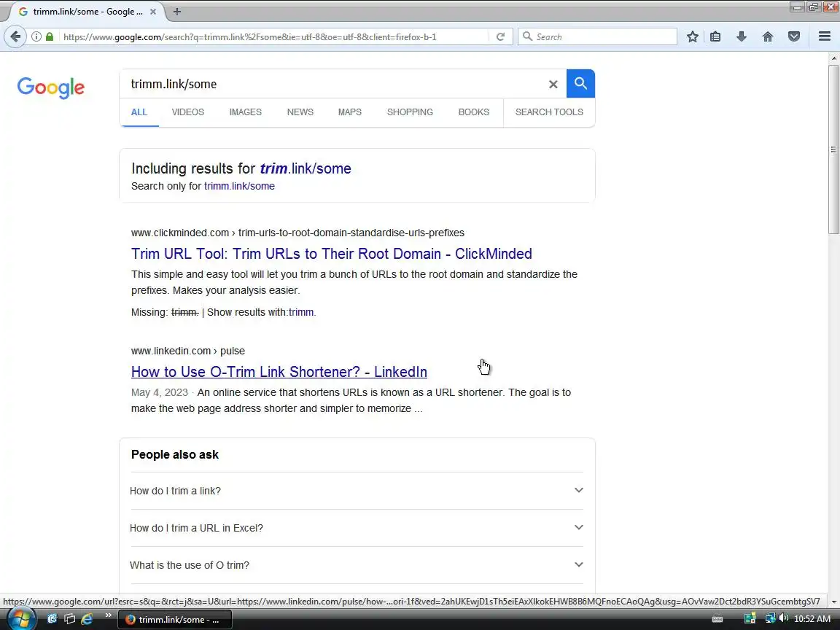Click www.clickminded.com result URL text
The width and height of the screenshot is (840, 630).
click(x=297, y=233)
